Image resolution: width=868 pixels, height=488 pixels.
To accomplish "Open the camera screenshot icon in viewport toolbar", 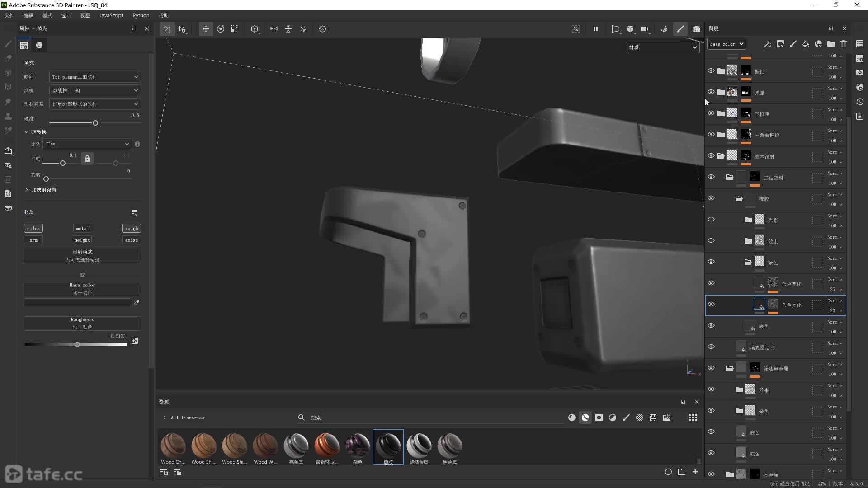I will tap(697, 29).
